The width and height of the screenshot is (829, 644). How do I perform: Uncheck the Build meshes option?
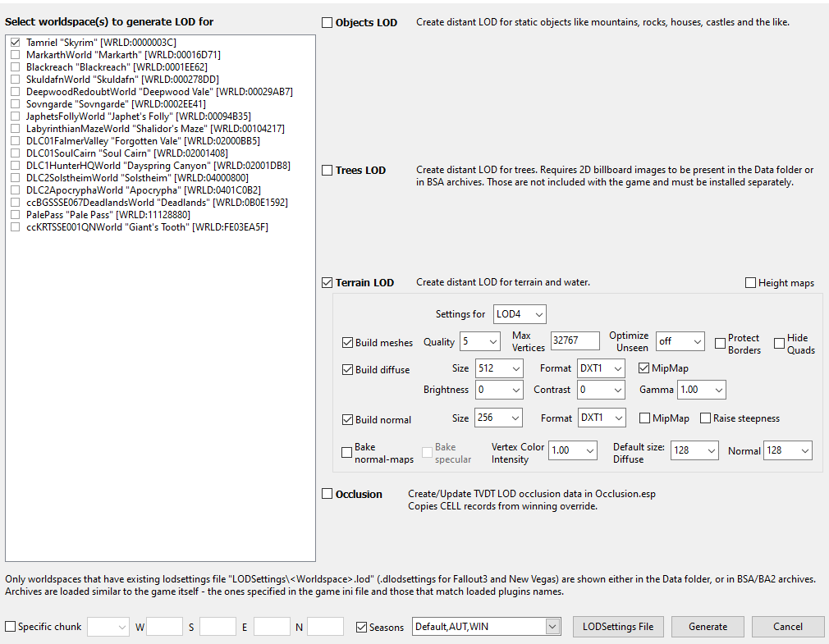(x=347, y=342)
